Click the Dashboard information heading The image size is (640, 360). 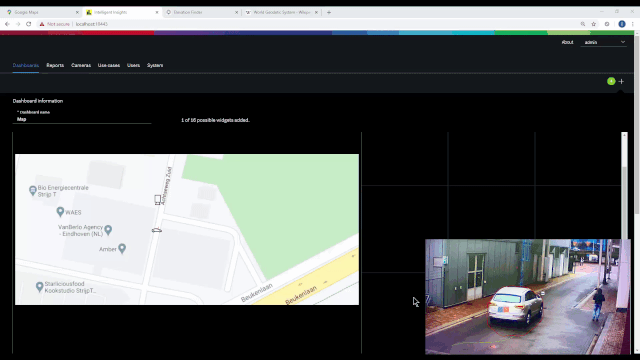tap(38, 101)
